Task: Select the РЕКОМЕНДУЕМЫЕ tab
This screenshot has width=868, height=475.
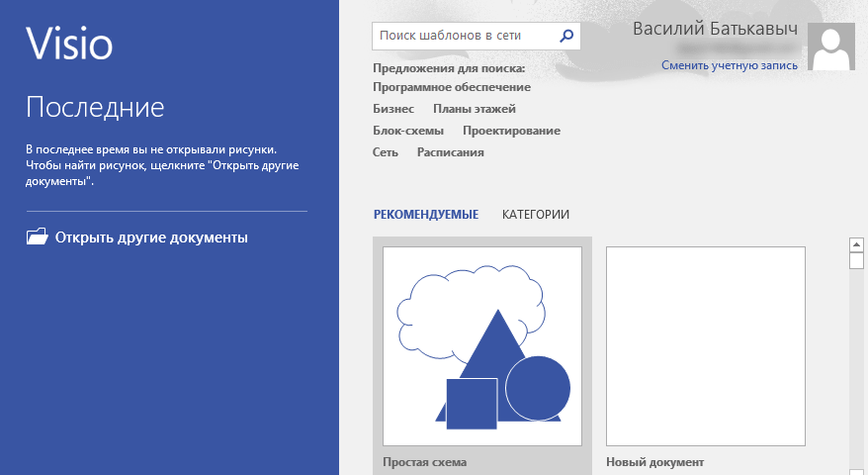Action: coord(425,214)
